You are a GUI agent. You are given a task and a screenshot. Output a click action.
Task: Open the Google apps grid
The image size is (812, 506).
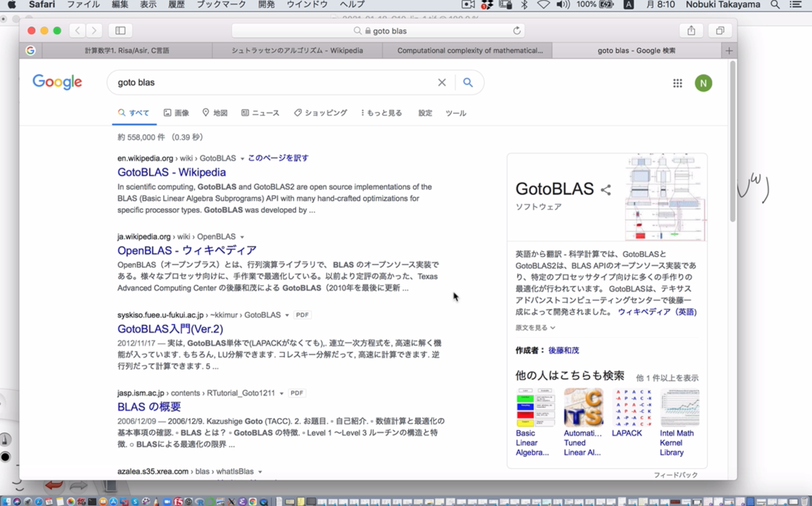677,83
